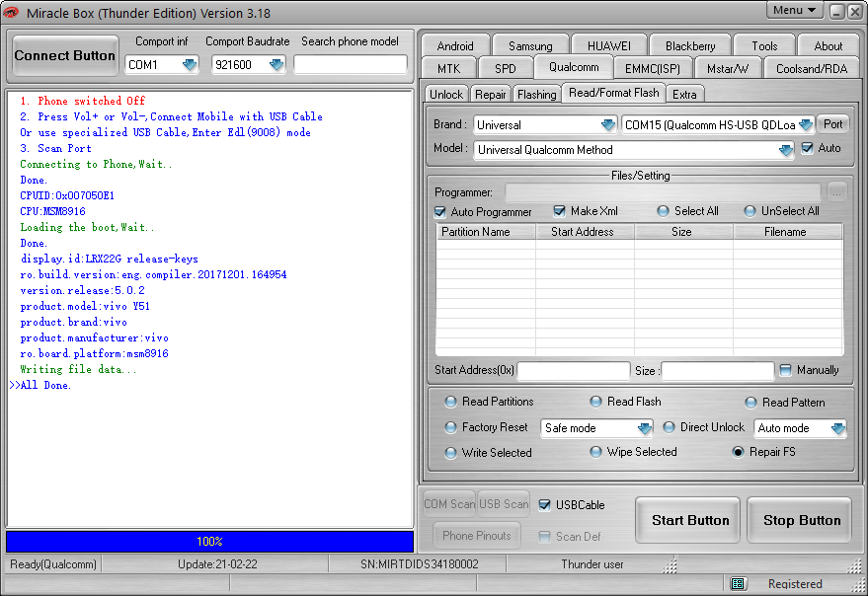Open the Factory Reset Safe mode dropdown

(x=644, y=428)
